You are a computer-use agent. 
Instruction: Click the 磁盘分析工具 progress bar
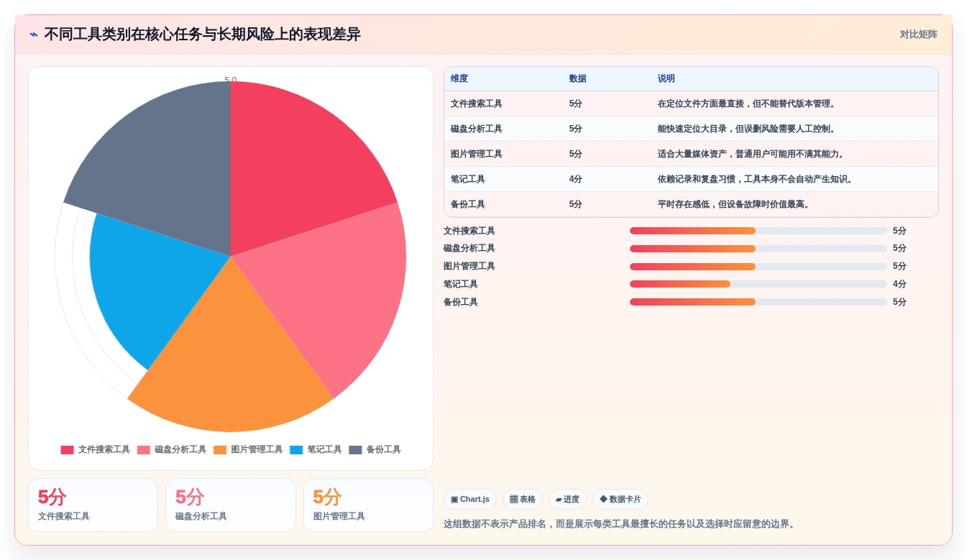[x=759, y=249]
